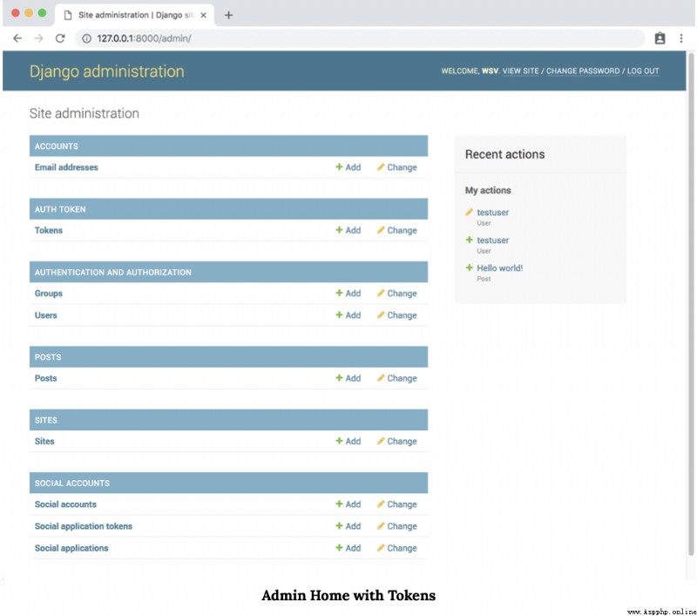The image size is (697, 616).
Task: Open Social application tokens model
Action: [x=84, y=526]
